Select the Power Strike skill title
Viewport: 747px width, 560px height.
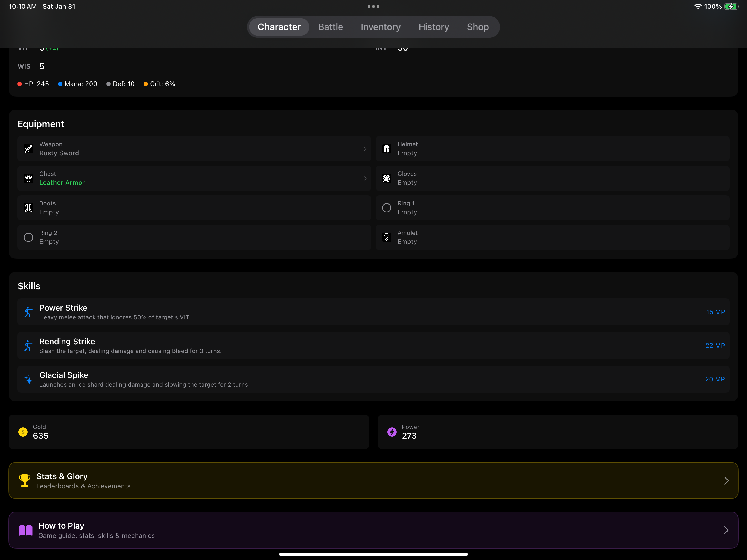tap(63, 308)
